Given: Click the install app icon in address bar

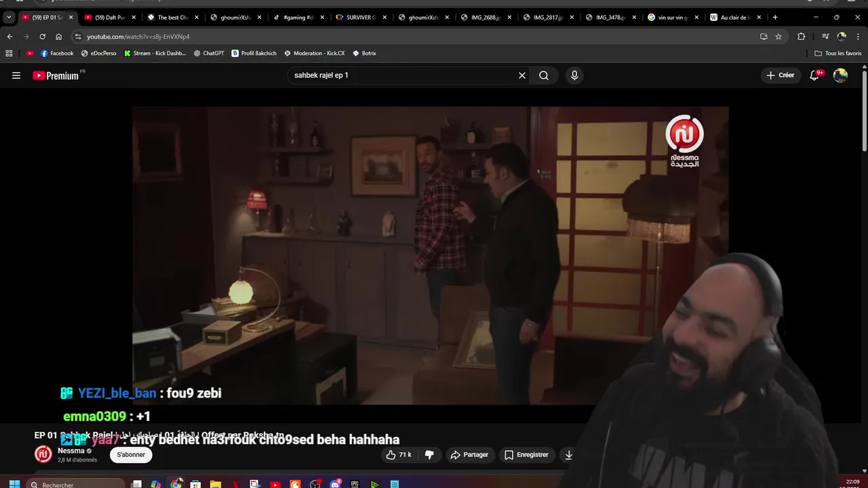Looking at the screenshot, I should [x=764, y=37].
